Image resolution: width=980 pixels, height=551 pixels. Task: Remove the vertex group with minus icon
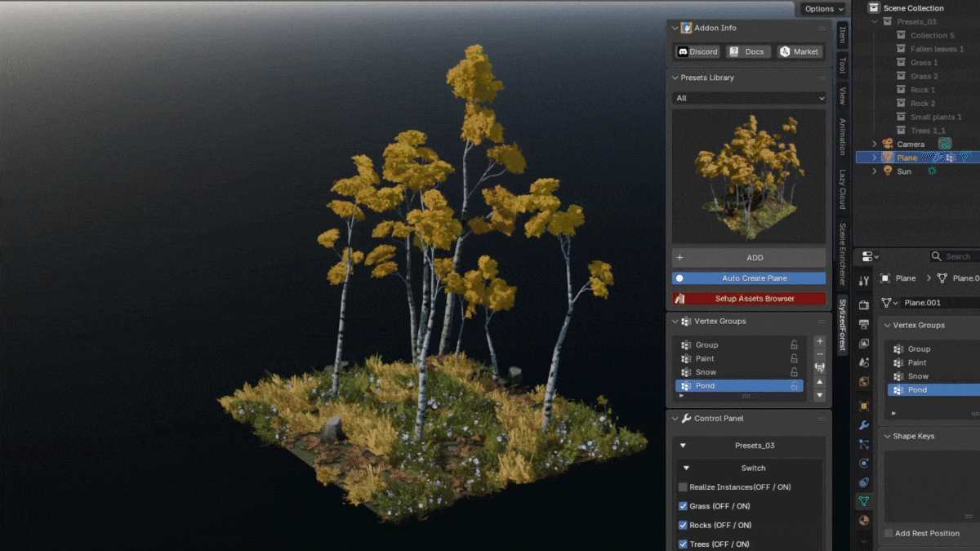820,354
